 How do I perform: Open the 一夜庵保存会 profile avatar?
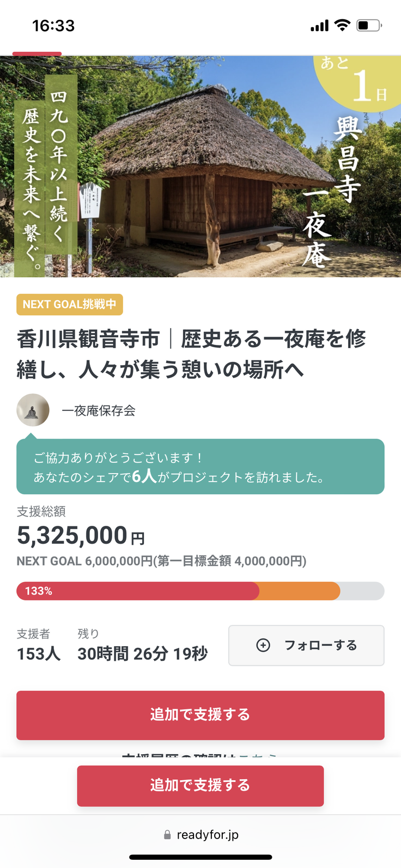33,410
